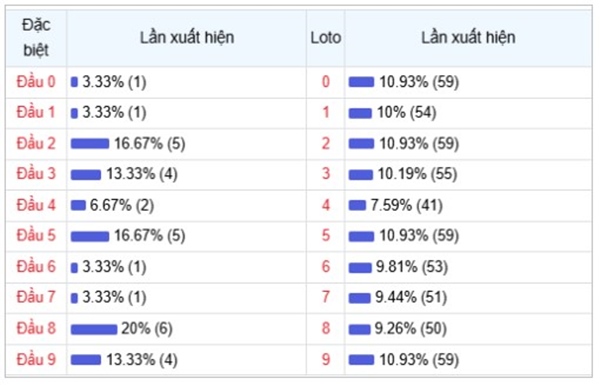Click the Đầu 8 row label

coord(36,328)
